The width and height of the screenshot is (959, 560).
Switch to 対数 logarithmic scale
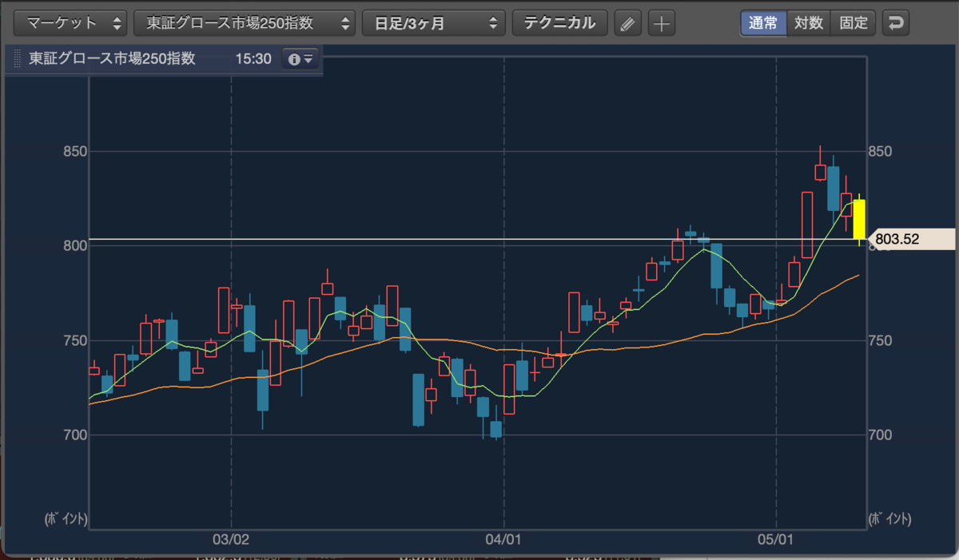point(809,23)
